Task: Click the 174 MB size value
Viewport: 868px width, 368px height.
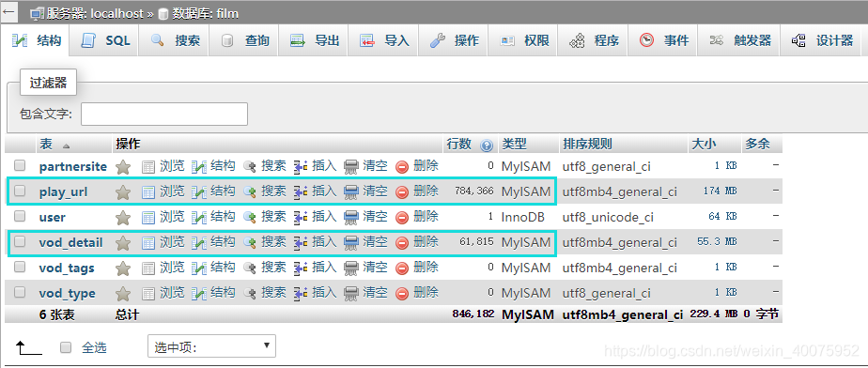Action: point(720,192)
